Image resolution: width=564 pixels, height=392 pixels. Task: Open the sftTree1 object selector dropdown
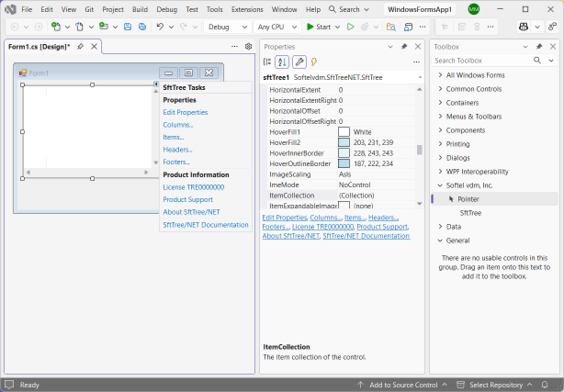420,77
